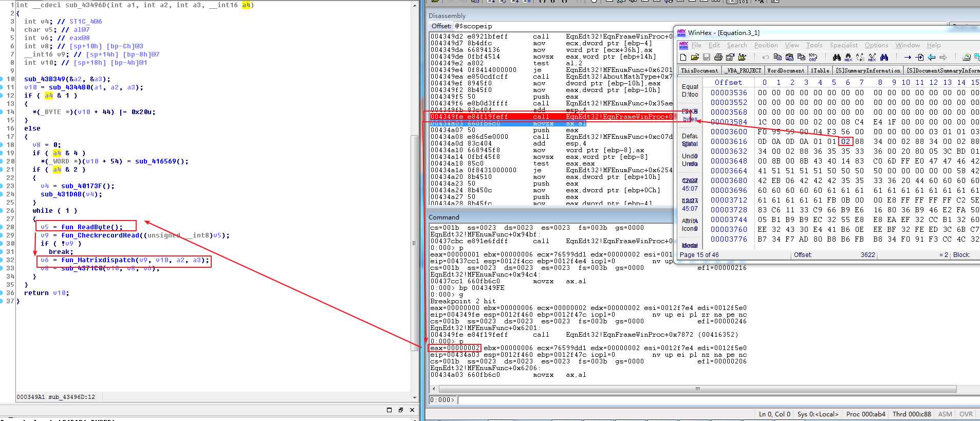Switch to the [5]SummaryInformation tab
Screen dimensions: 980x421
click(x=868, y=70)
